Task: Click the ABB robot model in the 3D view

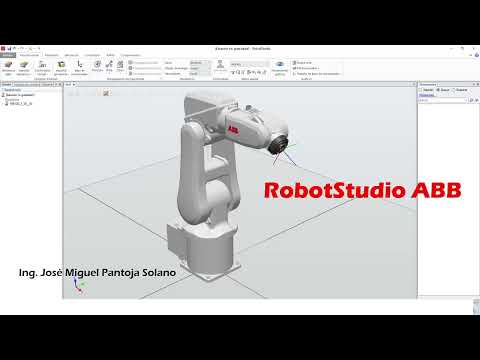Action: (x=213, y=187)
